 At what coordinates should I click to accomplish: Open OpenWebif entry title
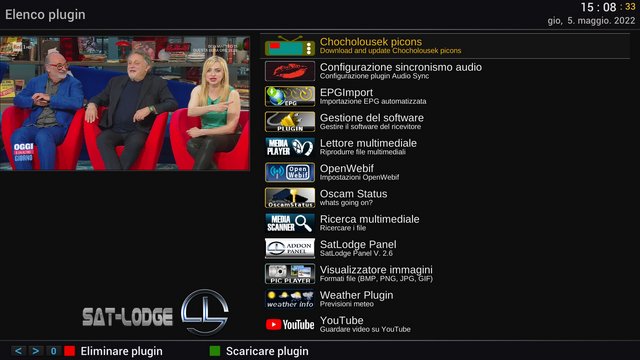click(347, 168)
